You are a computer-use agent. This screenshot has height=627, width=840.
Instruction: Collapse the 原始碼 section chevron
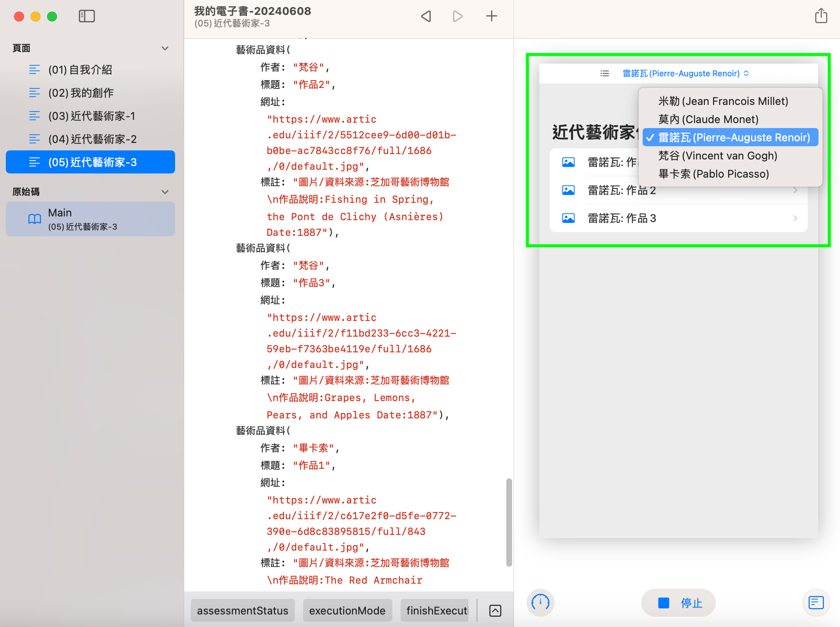coord(165,192)
